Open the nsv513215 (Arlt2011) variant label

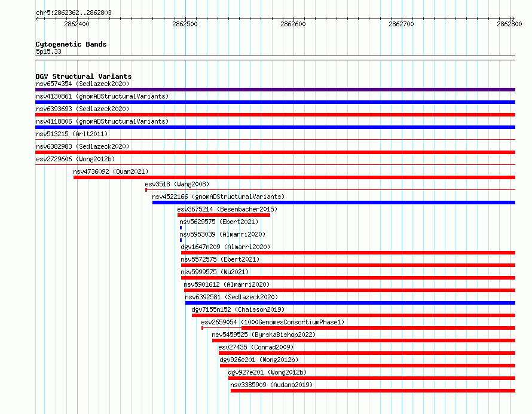pos(72,134)
